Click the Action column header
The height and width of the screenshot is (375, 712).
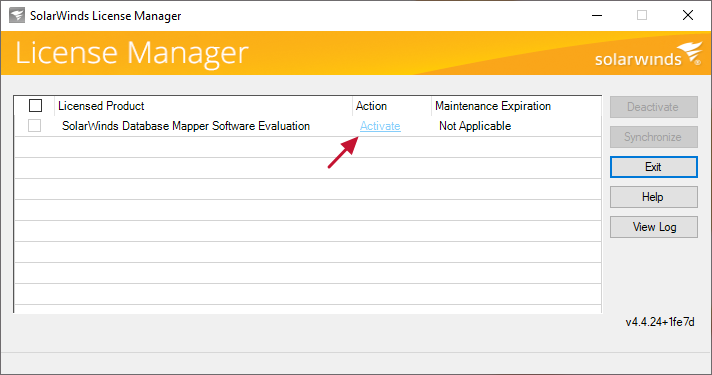(x=392, y=106)
